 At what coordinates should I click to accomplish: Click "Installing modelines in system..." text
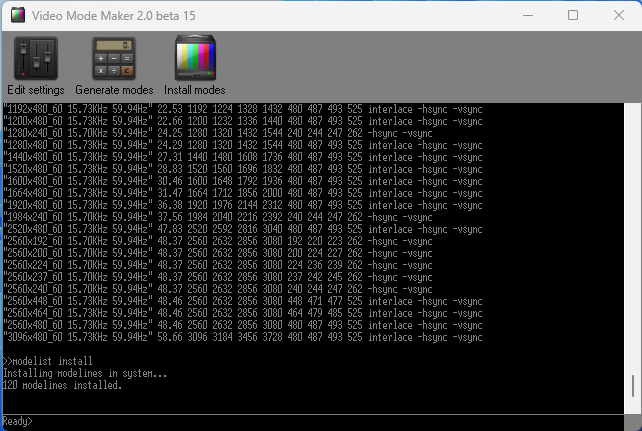click(85, 373)
